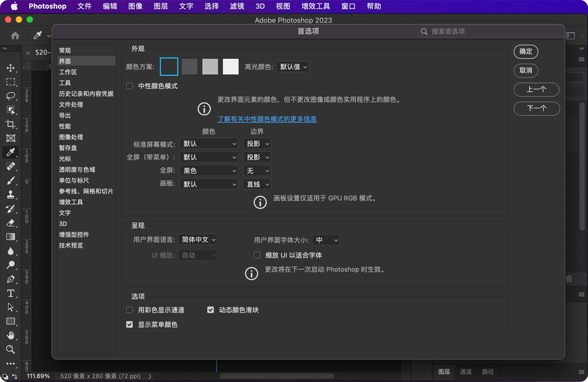This screenshot has width=588, height=382.
Task: Toggle the 用彩色显示通道 checkbox
Action: click(x=130, y=310)
